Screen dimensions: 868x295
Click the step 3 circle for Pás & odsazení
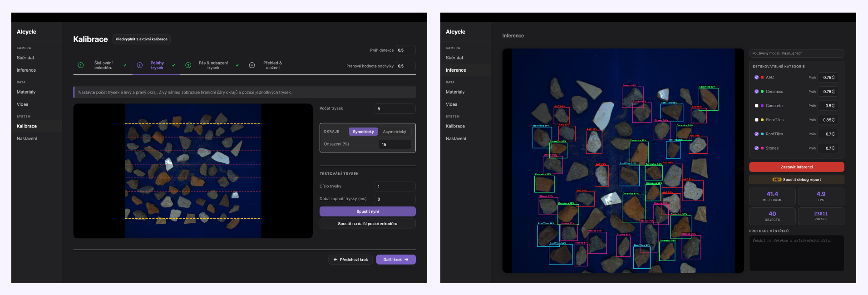[188, 65]
